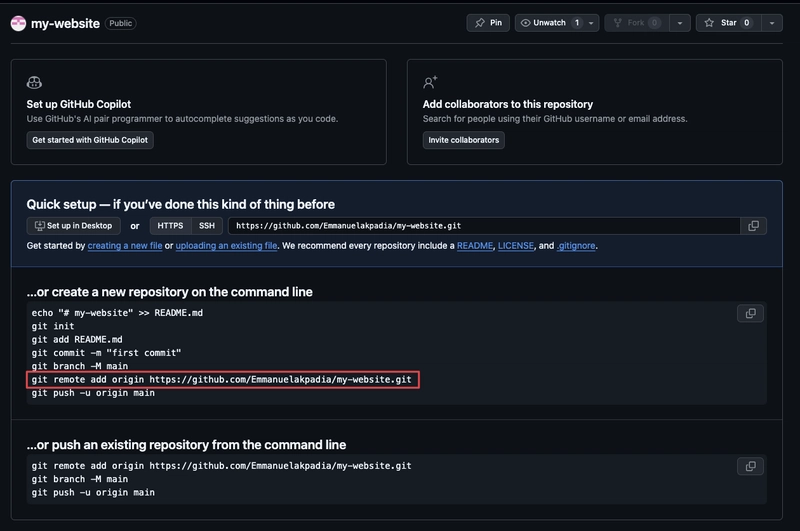Open the uploading an existing file link

227,246
